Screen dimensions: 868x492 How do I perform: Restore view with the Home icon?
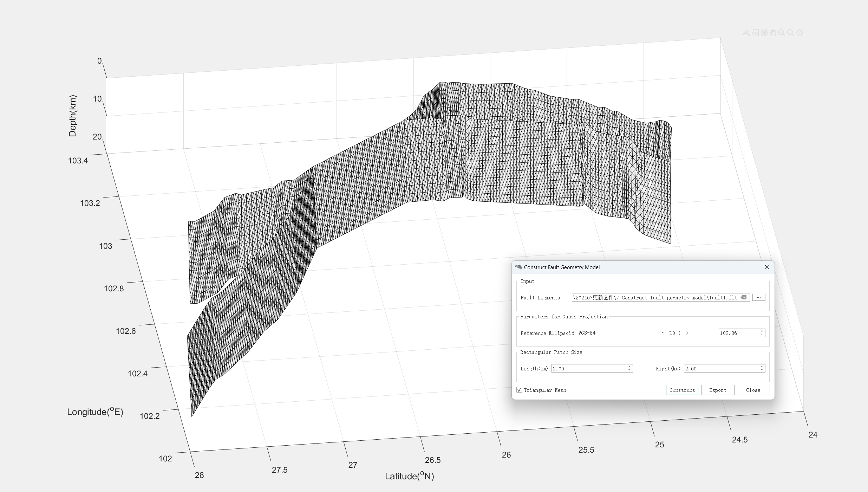tap(800, 33)
